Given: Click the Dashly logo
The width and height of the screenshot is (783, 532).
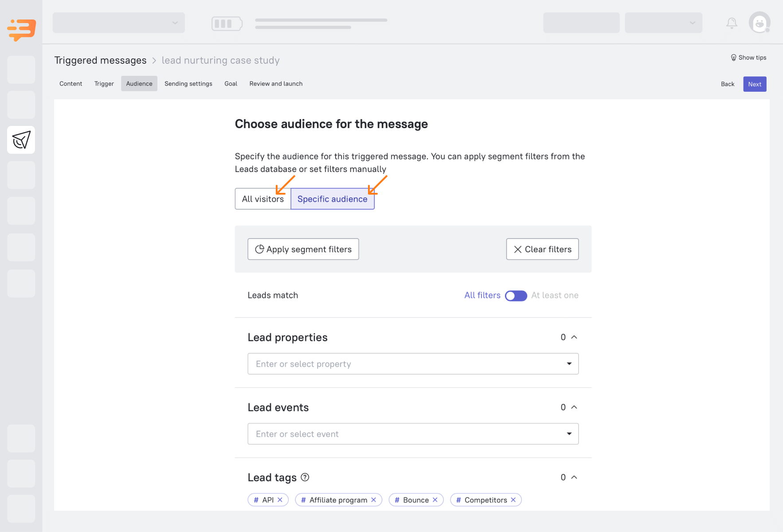Looking at the screenshot, I should click(x=21, y=30).
